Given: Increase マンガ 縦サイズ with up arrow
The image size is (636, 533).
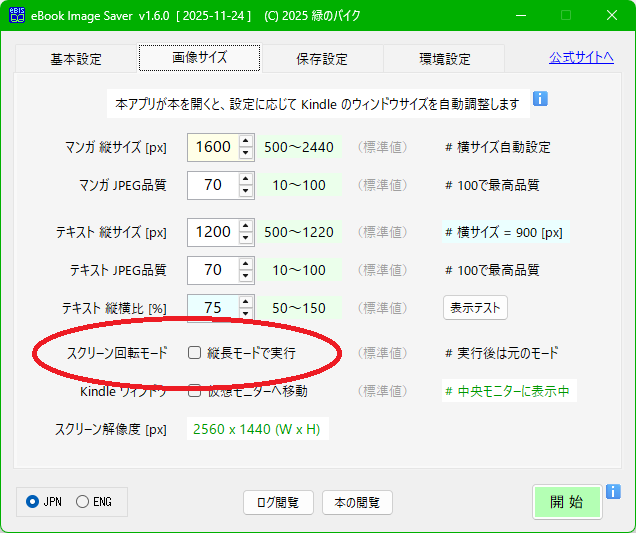Looking at the screenshot, I should point(246,141).
